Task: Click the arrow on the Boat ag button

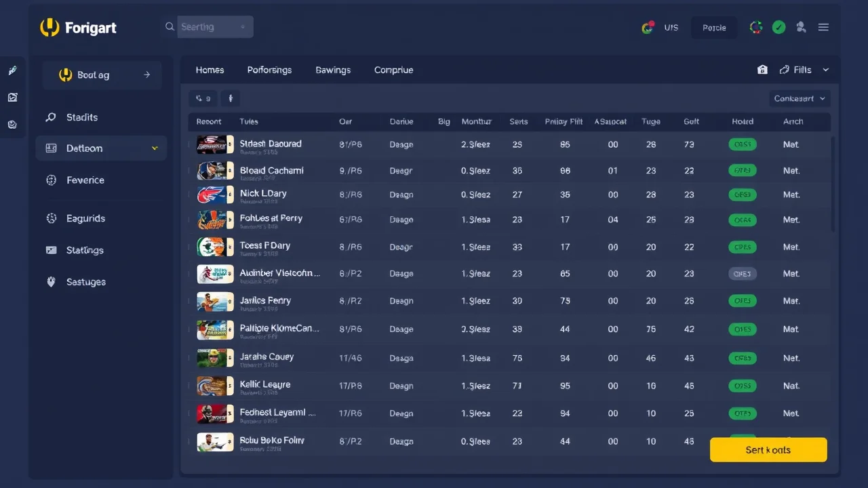Action: (146, 75)
